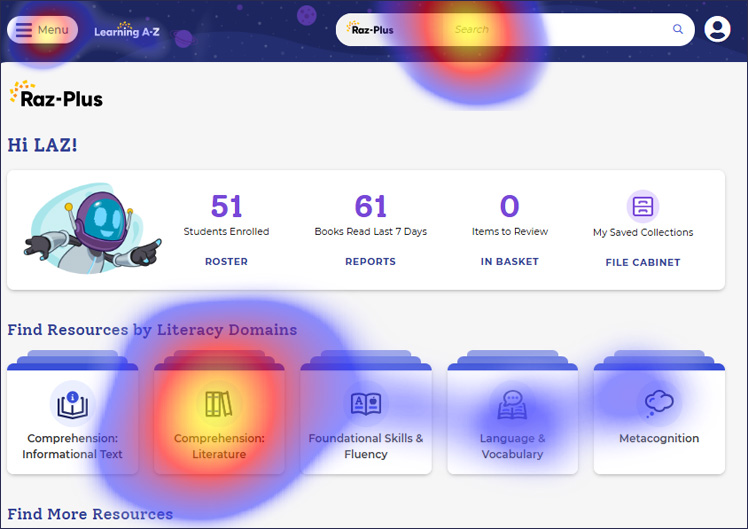The image size is (748, 529).
Task: Open the REPORTS link
Action: [x=370, y=262]
